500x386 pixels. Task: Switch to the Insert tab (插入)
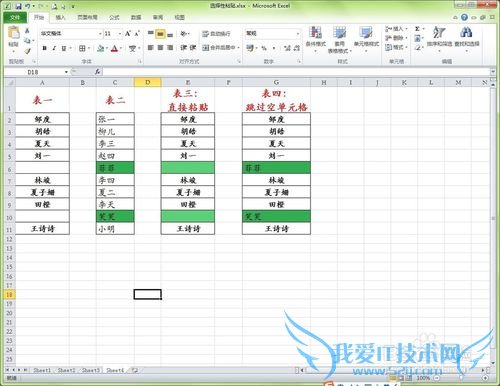[x=60, y=17]
